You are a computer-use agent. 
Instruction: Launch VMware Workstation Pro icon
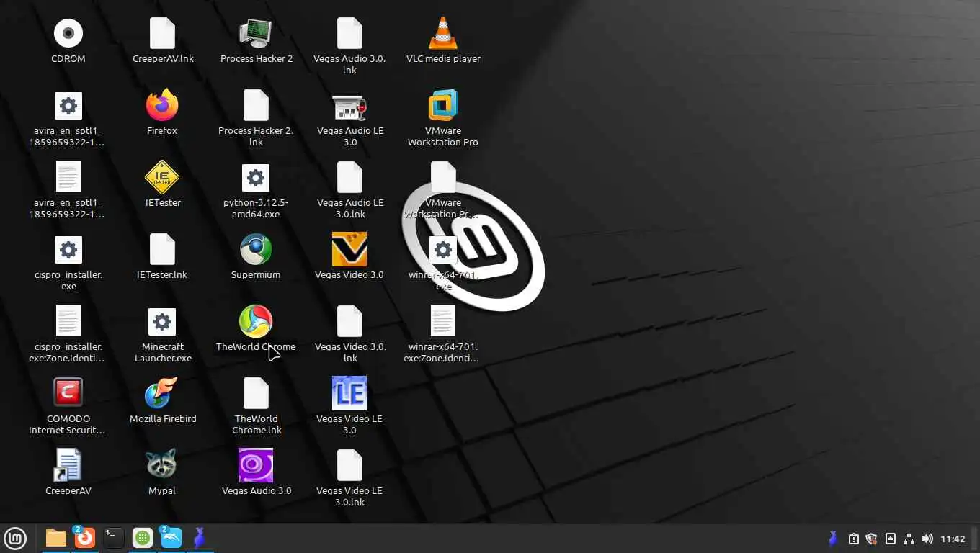(x=443, y=105)
